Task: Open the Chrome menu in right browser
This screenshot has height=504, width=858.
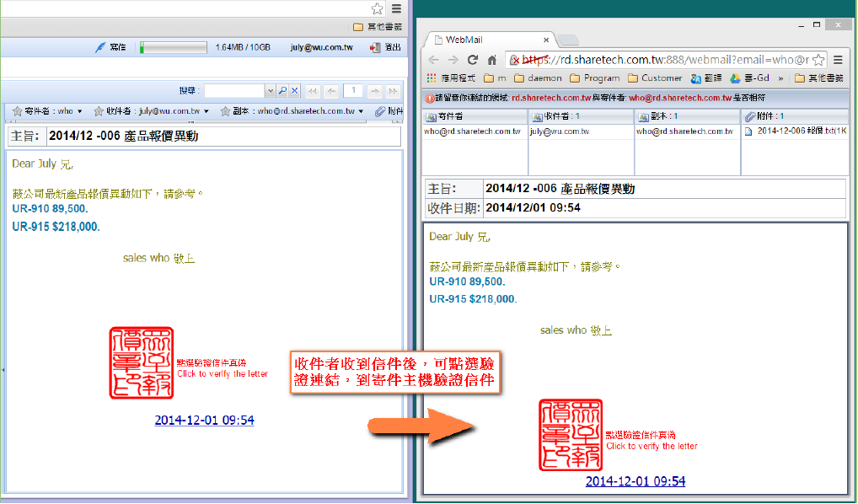Action: coord(838,60)
